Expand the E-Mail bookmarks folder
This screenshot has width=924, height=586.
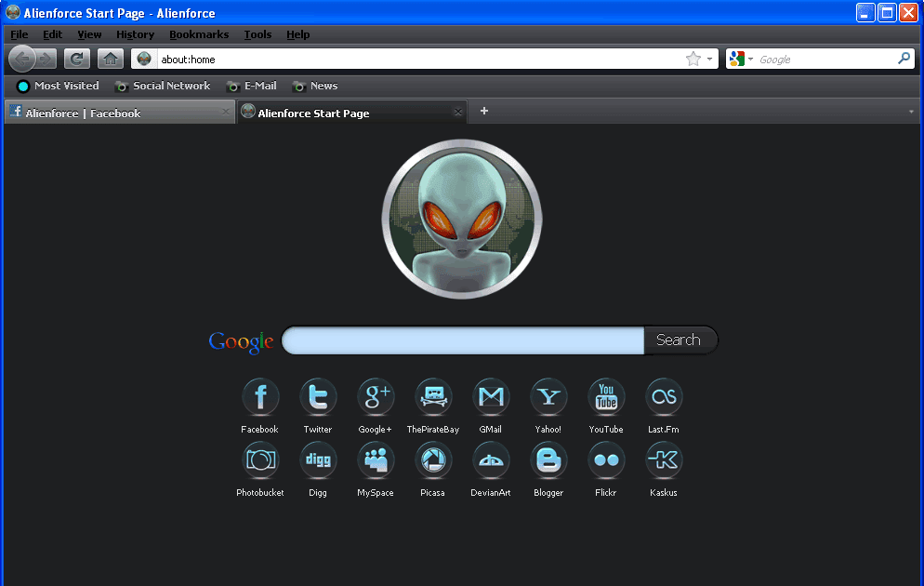point(252,87)
